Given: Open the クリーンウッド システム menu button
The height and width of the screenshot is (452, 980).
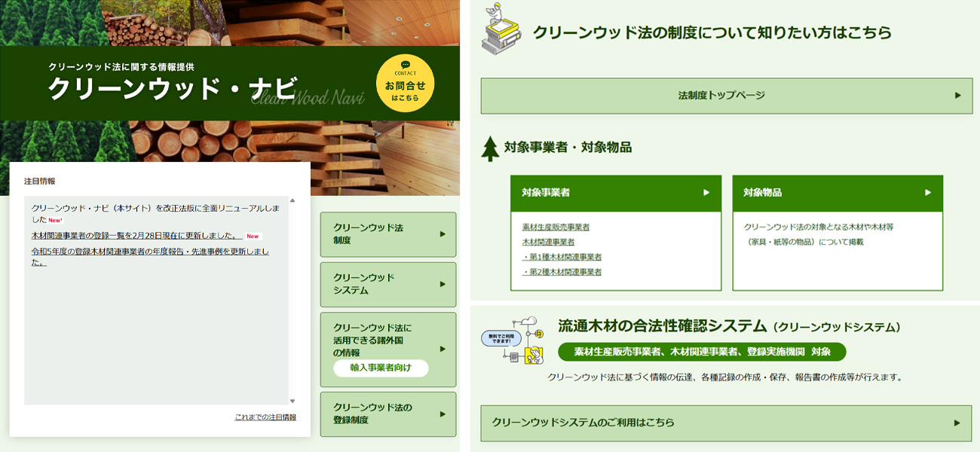Looking at the screenshot, I should [388, 284].
